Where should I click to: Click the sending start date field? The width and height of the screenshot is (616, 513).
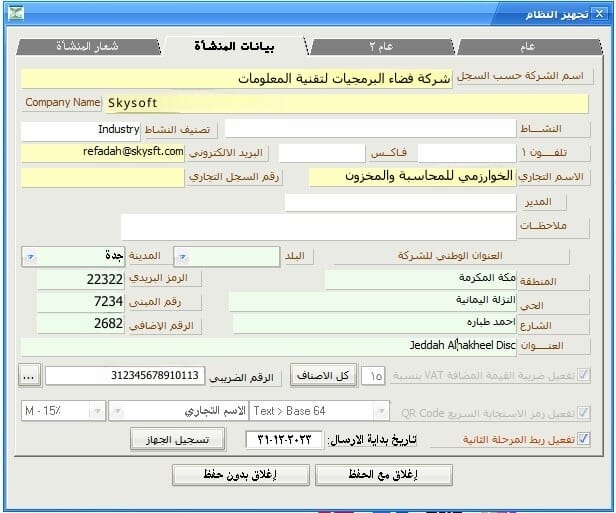pos(284,439)
